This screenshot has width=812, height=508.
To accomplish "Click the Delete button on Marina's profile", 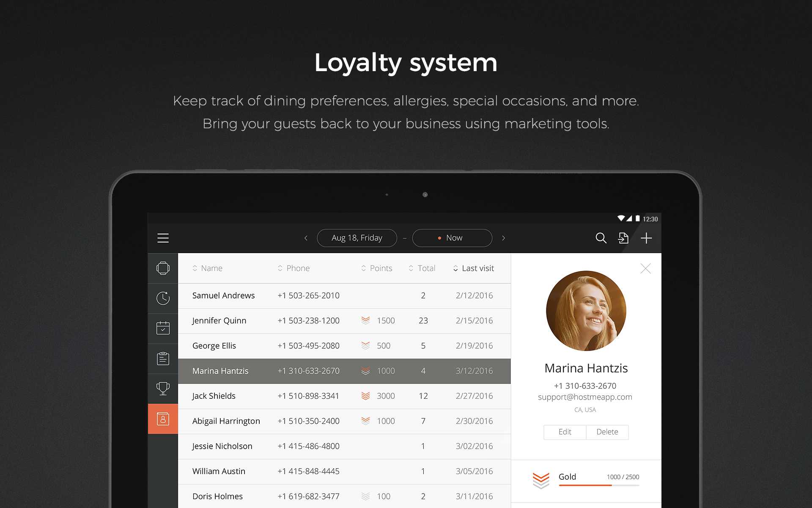I will tap(607, 432).
